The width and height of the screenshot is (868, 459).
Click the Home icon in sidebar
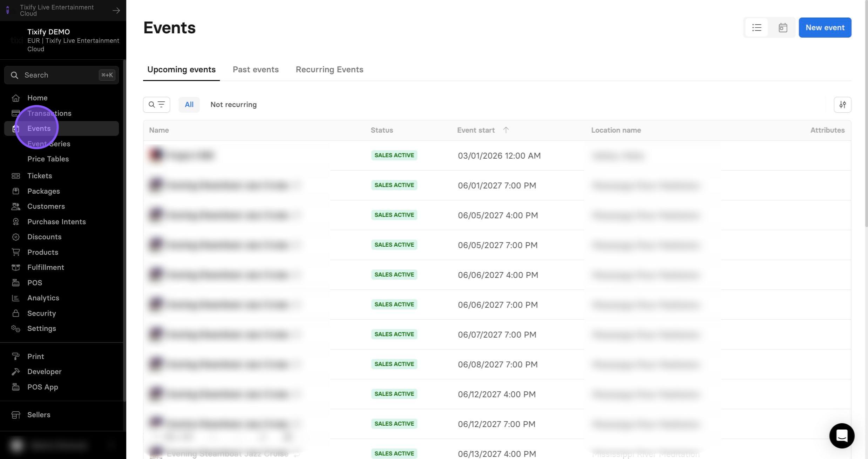(x=16, y=98)
